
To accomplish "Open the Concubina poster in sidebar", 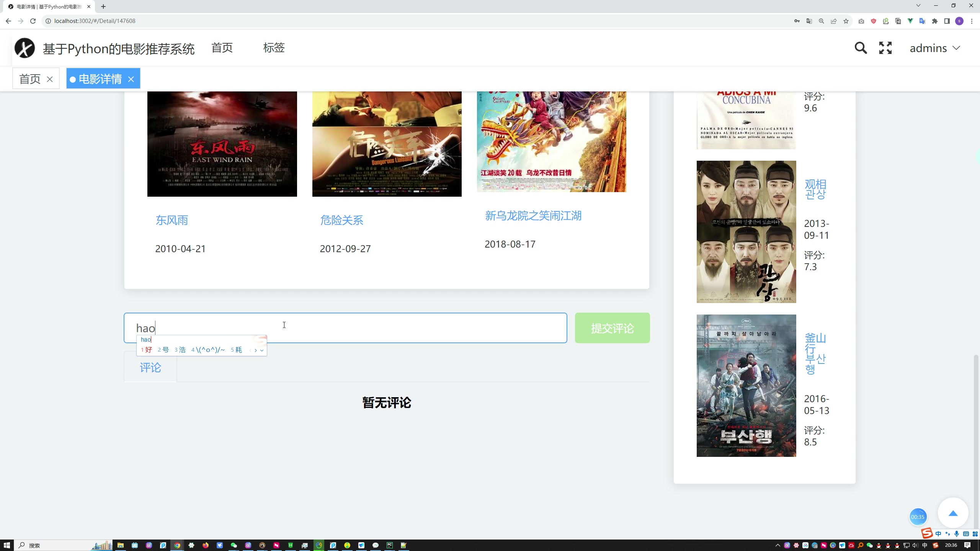I will (746, 120).
